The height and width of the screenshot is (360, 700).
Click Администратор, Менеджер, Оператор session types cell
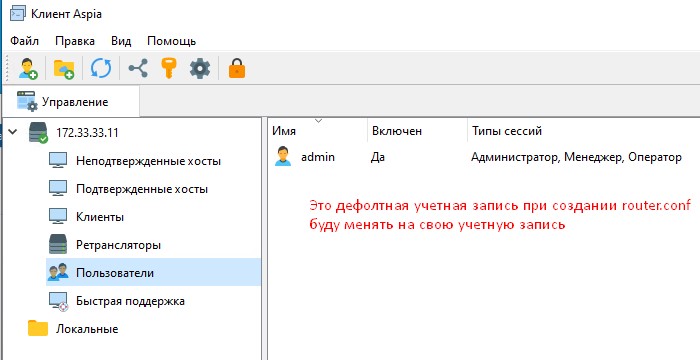tap(576, 157)
